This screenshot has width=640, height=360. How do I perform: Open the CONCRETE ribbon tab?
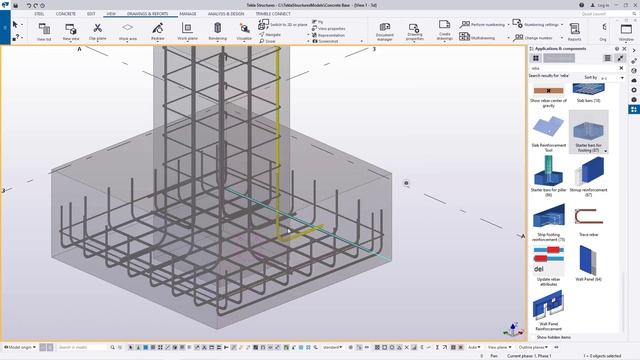tap(66, 14)
